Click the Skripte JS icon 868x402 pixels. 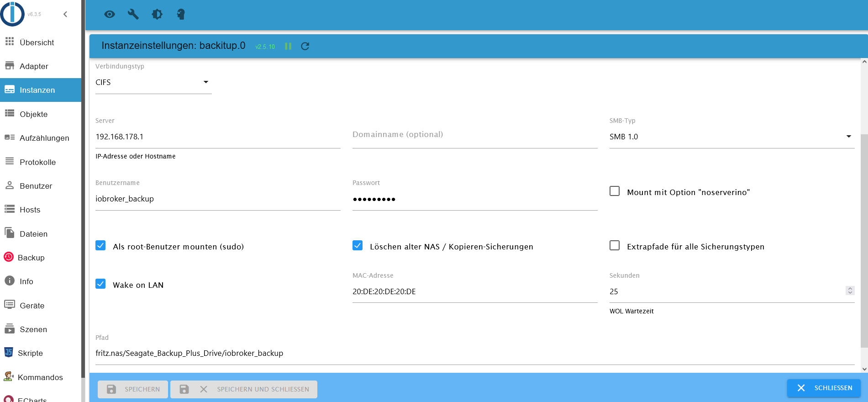9,353
